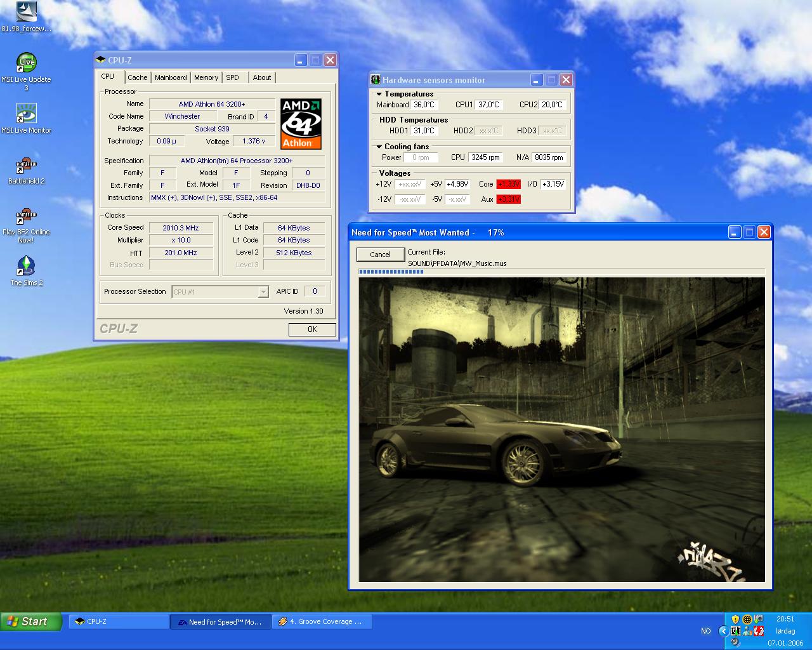Click the yellow globe tray icon
This screenshot has width=812, height=650.
pyautogui.click(x=747, y=619)
